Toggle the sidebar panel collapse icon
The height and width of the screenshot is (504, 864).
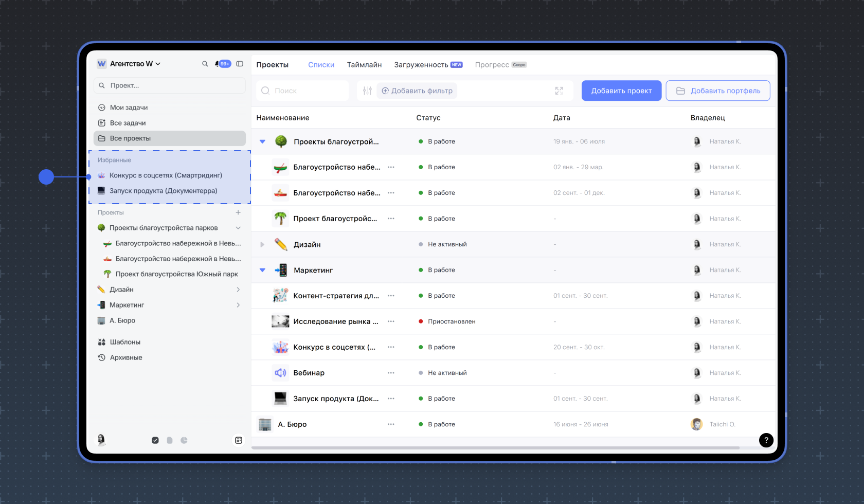point(240,64)
